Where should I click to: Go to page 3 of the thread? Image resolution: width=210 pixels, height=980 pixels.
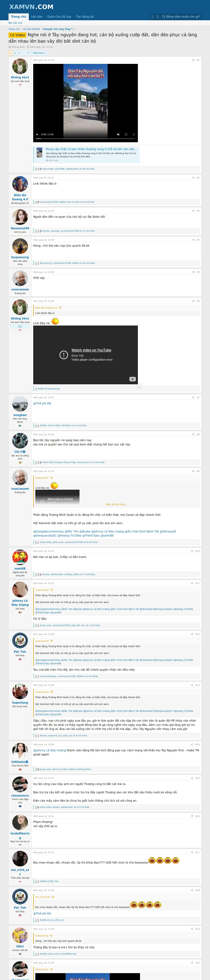[19, 53]
